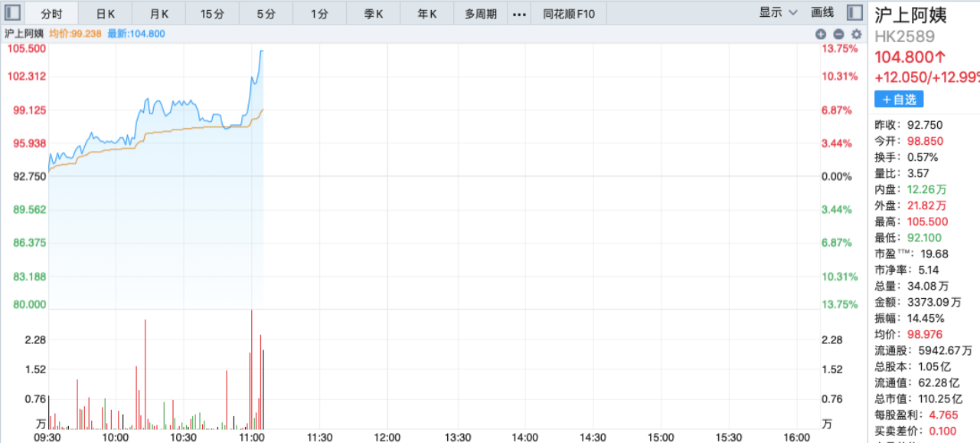Screen dimensions: 980x443
Task: Open more periods via three-dots icon
Action: (x=519, y=14)
